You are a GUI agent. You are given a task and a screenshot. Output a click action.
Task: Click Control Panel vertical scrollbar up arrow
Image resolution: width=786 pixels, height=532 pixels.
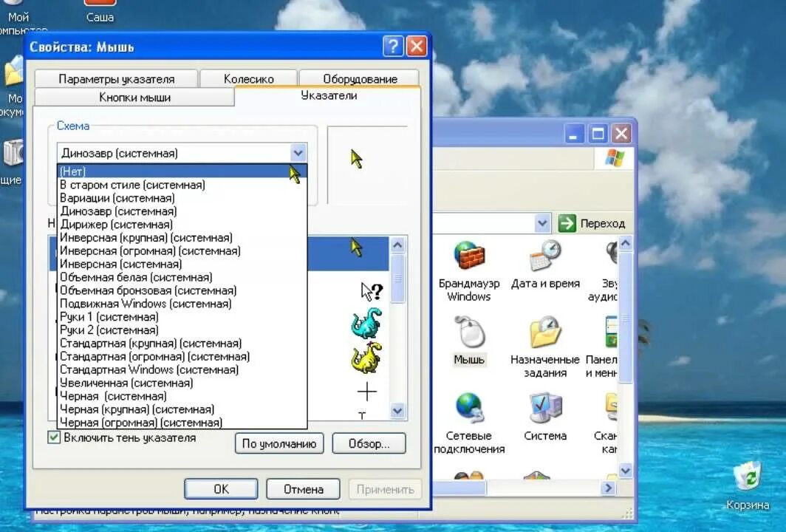625,243
